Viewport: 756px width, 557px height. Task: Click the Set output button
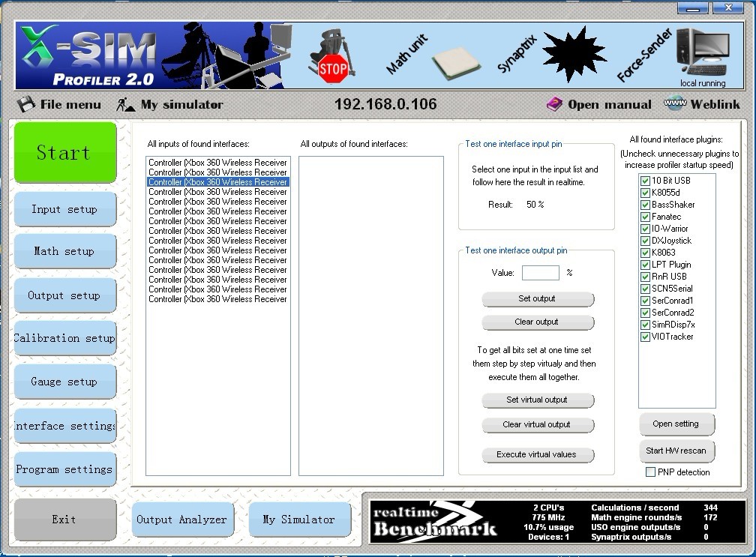(x=538, y=298)
